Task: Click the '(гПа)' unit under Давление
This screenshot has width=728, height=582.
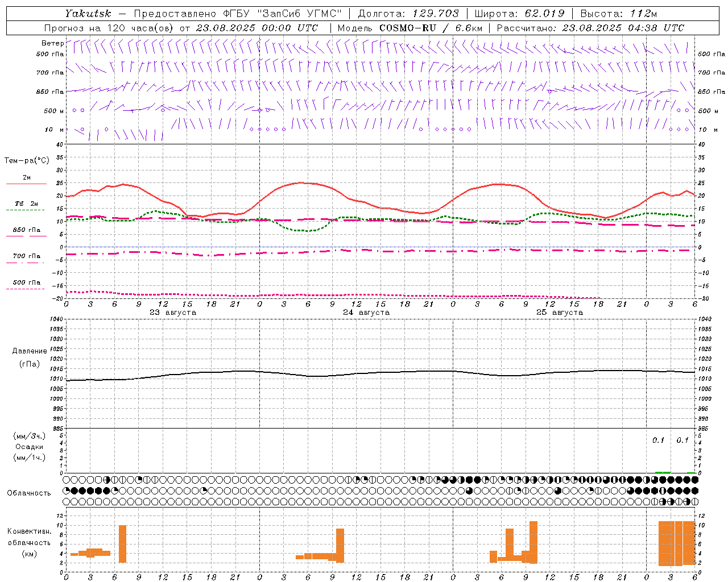Action: click(30, 364)
